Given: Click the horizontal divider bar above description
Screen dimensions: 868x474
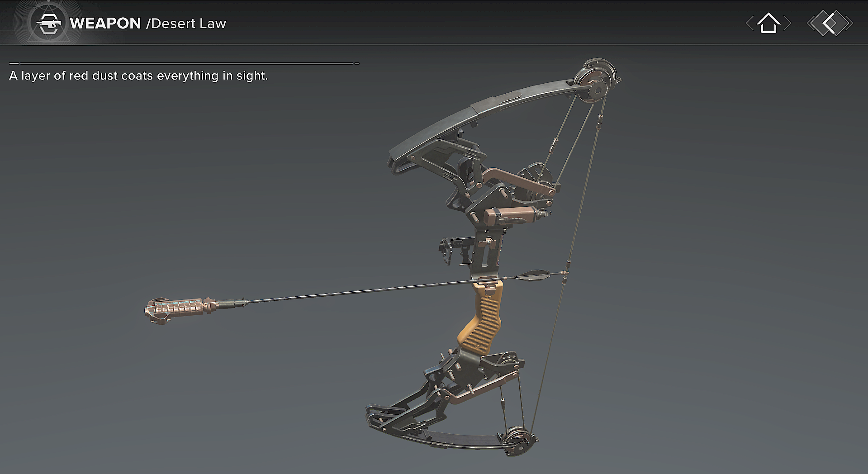Looking at the screenshot, I should pyautogui.click(x=185, y=63).
